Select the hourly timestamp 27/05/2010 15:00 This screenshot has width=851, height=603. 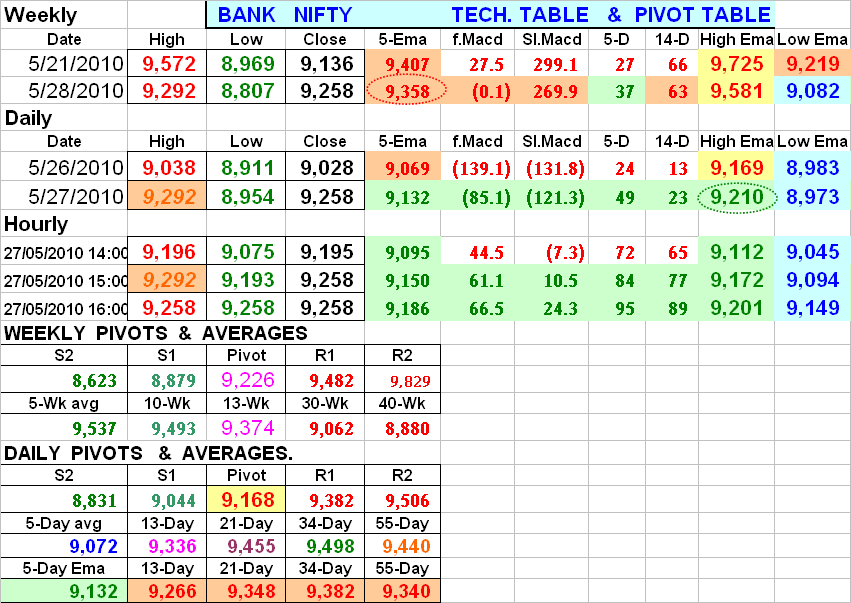65,281
